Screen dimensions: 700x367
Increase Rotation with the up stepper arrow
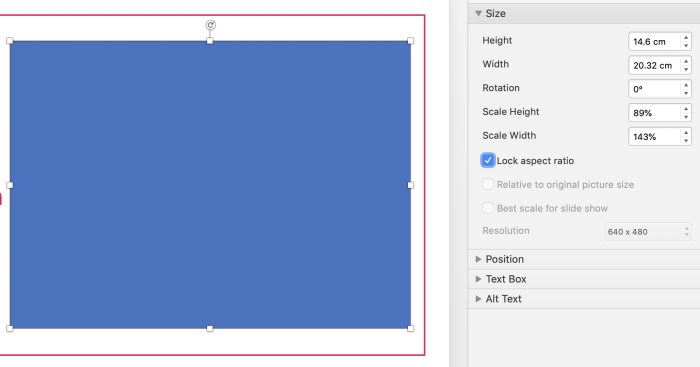[x=686, y=85]
